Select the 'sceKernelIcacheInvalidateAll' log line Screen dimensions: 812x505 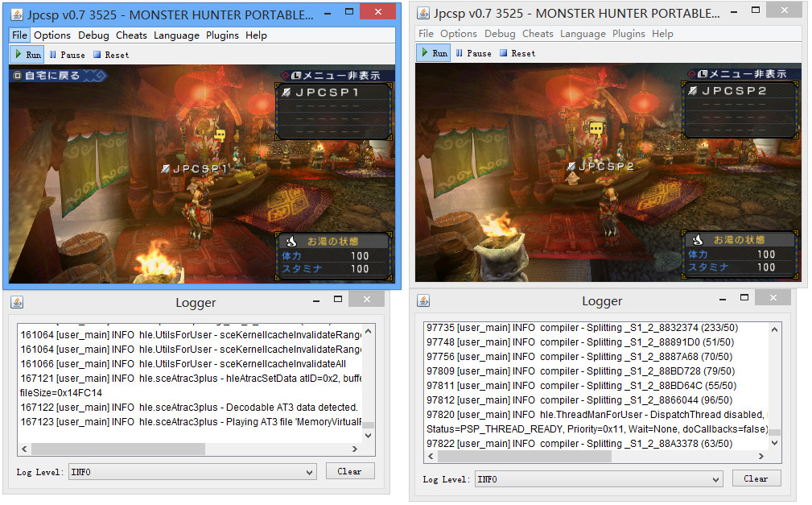tap(183, 364)
